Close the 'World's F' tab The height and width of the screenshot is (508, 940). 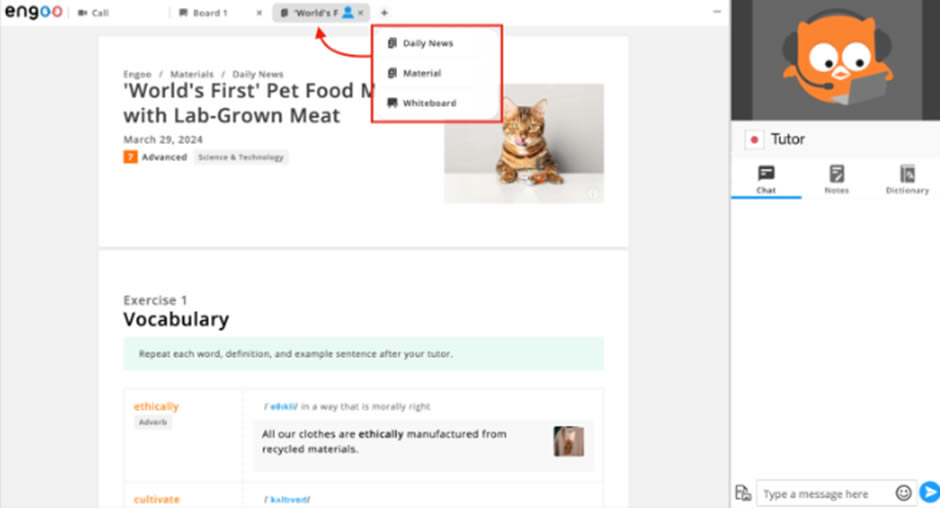coord(360,13)
